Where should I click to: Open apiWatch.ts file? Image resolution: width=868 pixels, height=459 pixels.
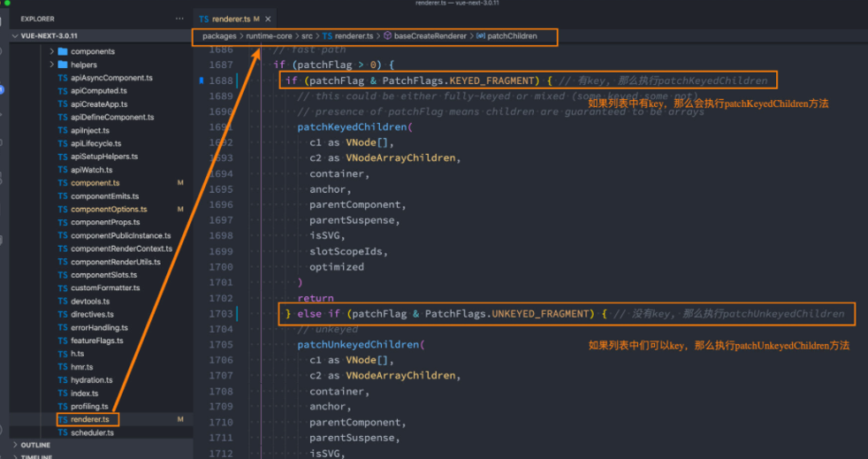pyautogui.click(x=91, y=170)
